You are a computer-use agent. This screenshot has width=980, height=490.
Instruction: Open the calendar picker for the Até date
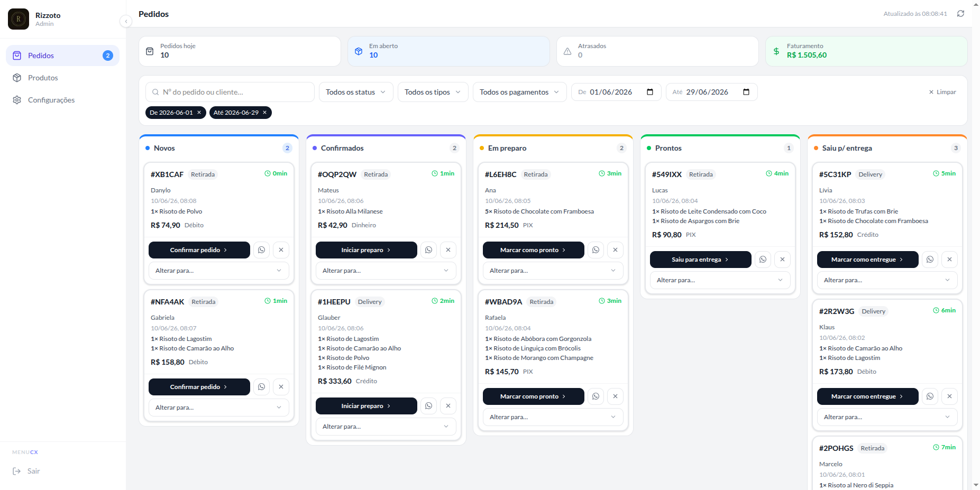(x=746, y=92)
